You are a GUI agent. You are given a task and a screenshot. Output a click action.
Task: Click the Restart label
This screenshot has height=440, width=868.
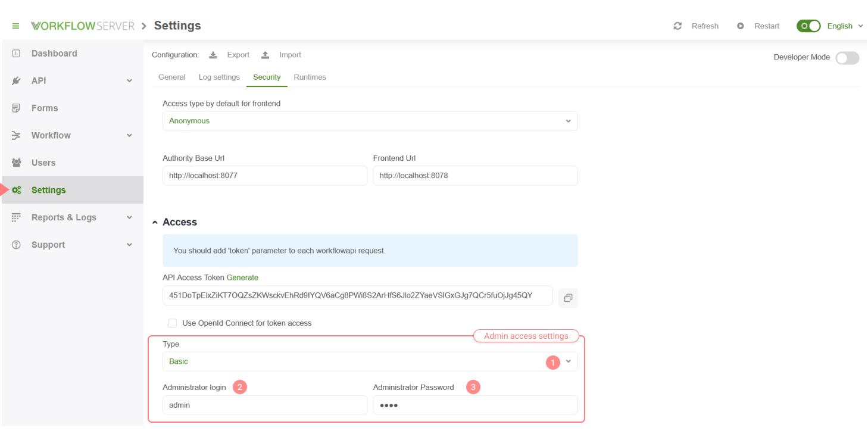coord(767,26)
